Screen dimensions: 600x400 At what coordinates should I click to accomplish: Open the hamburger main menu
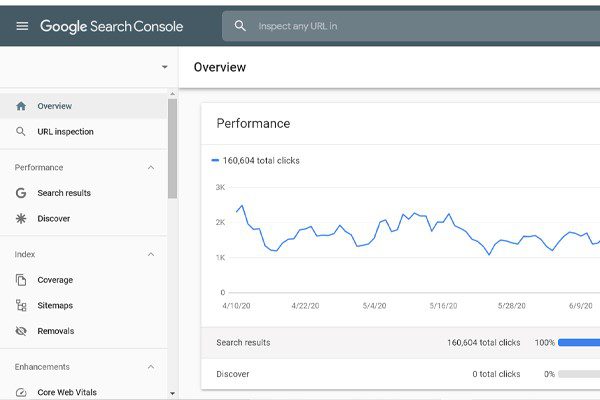[x=22, y=26]
